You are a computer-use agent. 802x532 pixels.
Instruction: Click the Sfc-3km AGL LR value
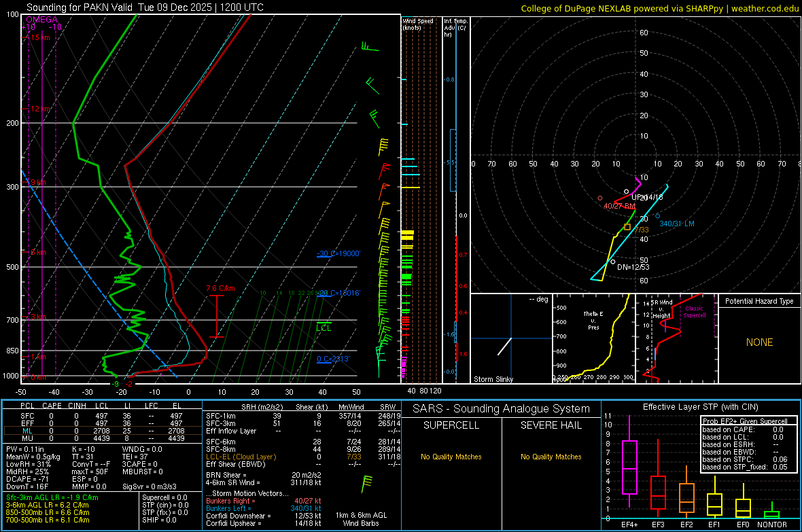[x=52, y=497]
